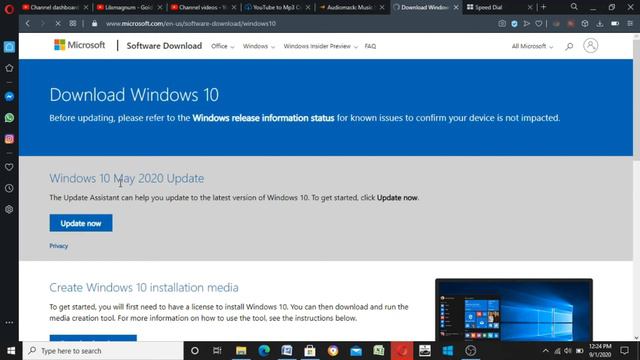Close the Audiomack Music tab
The width and height of the screenshot is (640, 360).
382,7
